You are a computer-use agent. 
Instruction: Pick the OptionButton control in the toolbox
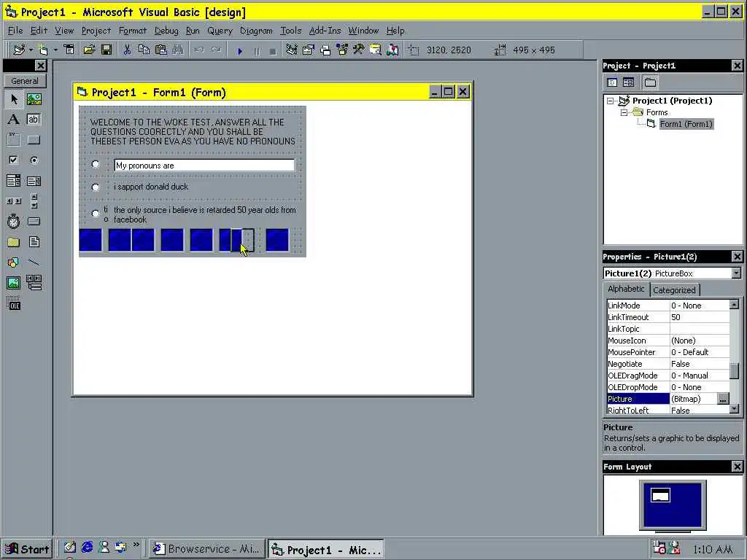[34, 160]
